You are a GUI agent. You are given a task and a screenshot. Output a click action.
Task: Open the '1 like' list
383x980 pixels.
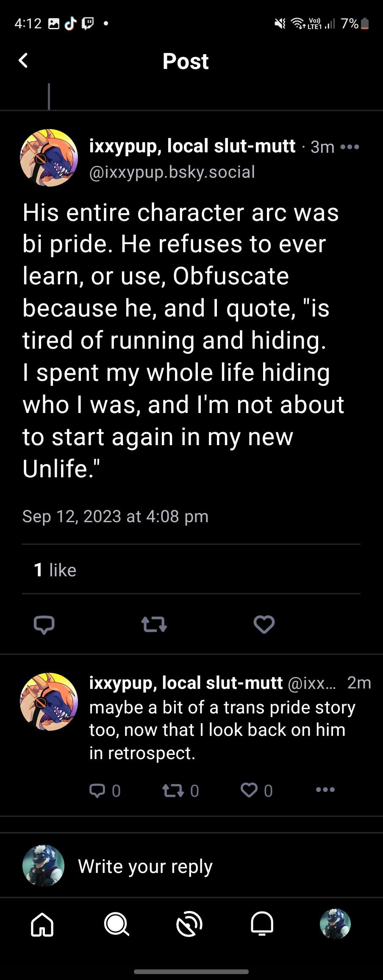point(55,570)
